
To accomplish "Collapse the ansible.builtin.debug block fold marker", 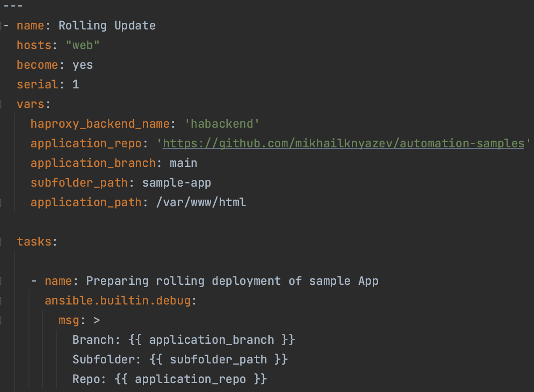I will click(x=1, y=301).
